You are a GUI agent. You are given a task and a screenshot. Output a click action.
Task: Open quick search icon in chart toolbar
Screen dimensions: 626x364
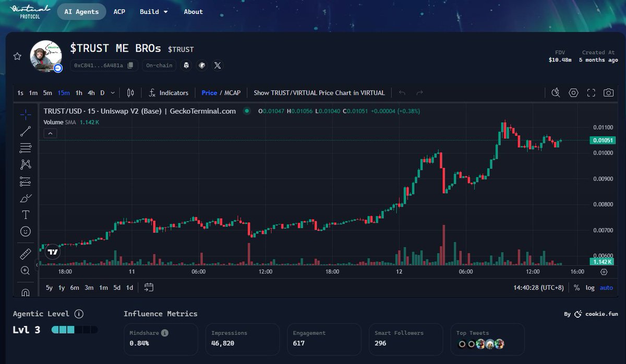(556, 93)
